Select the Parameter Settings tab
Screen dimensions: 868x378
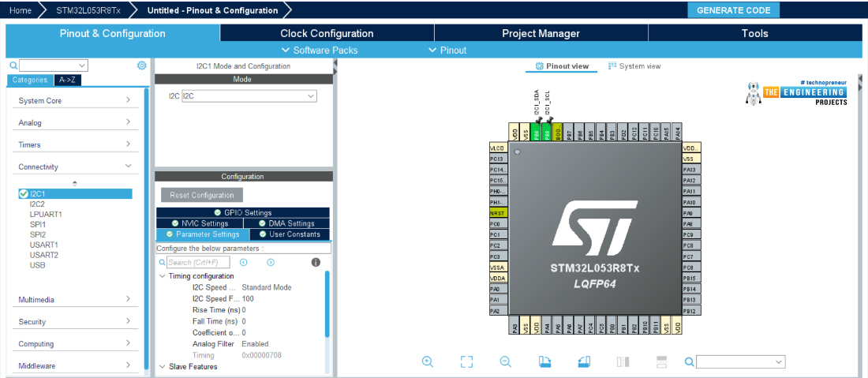(203, 234)
